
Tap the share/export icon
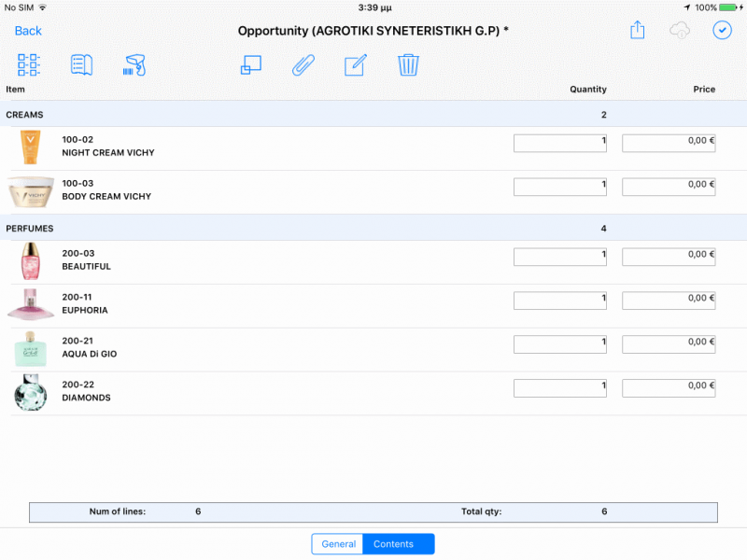[637, 30]
